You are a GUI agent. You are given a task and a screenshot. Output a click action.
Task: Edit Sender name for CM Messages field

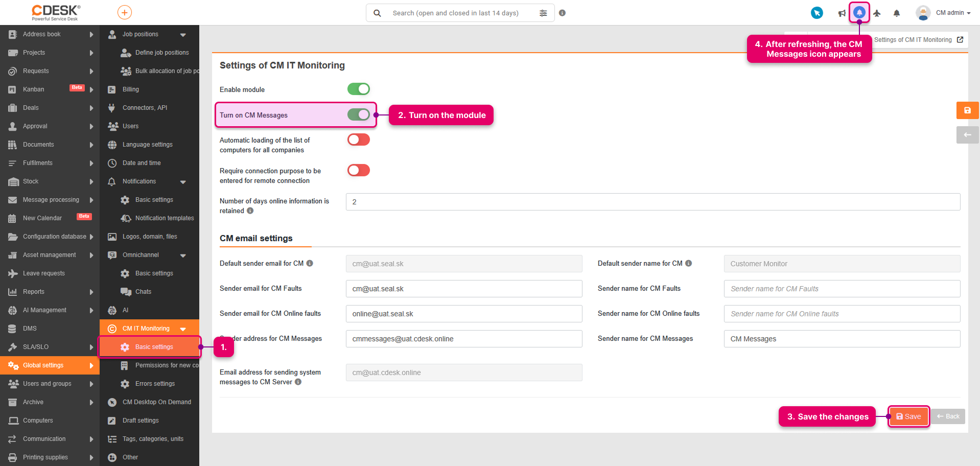coord(842,339)
